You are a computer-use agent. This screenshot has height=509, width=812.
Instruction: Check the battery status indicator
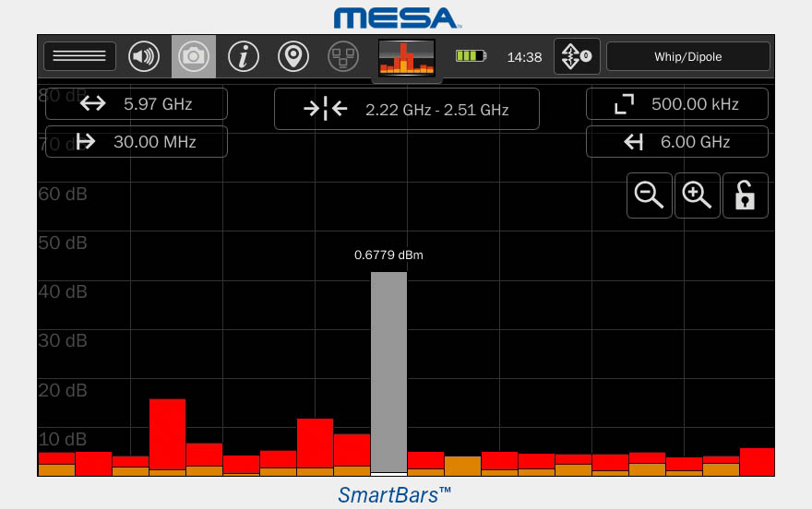(x=471, y=56)
